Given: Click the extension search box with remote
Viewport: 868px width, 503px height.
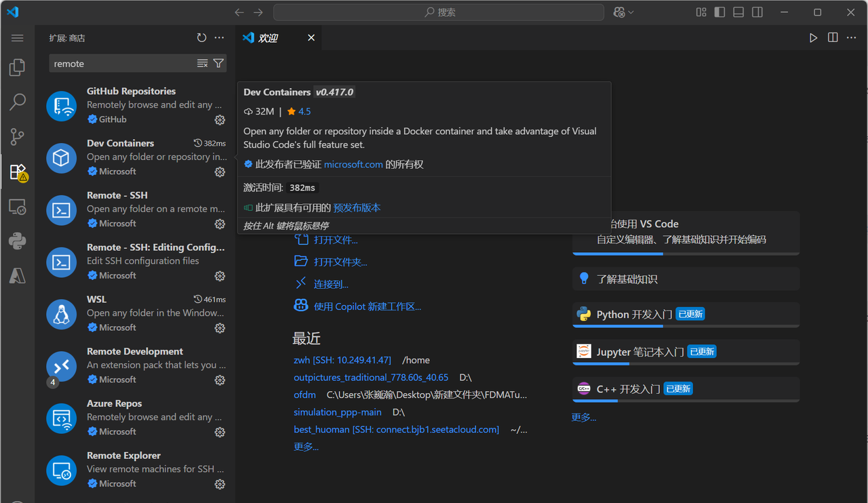Looking at the screenshot, I should 122,64.
